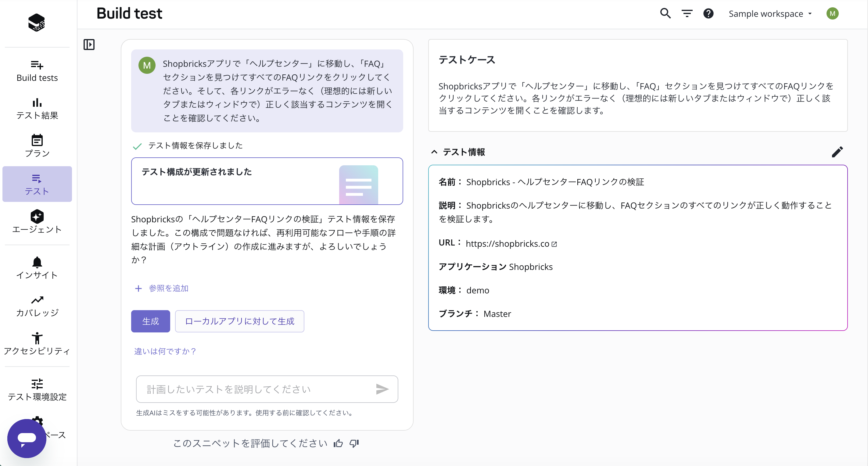Open the filter list icon
Screen dimensions: 868x466
[687, 13]
